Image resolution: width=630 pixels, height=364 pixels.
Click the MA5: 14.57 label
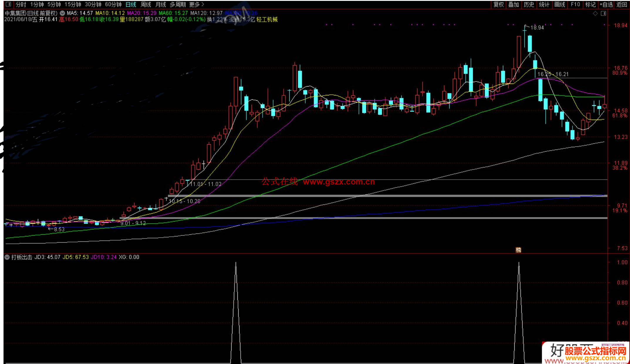coord(80,13)
